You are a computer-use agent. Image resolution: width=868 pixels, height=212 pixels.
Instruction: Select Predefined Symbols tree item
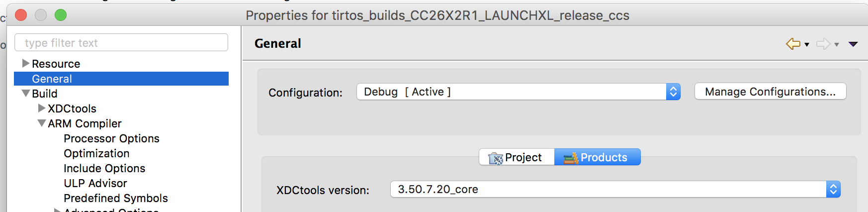point(116,198)
